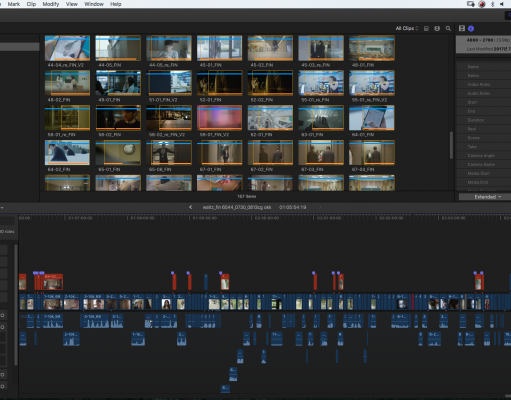The height and width of the screenshot is (400, 511).
Task: Select clip thumbnail 58-02_FIN
Action: click(x=118, y=118)
